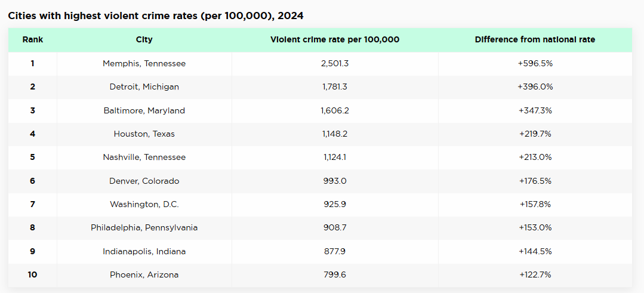Click the Baltimore, Maryland city cell
Image resolution: width=644 pixels, height=293 pixels.
pyautogui.click(x=144, y=110)
